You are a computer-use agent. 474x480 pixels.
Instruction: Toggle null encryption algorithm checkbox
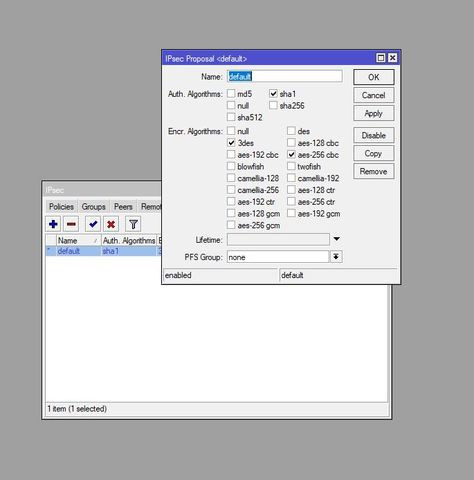pyautogui.click(x=231, y=131)
